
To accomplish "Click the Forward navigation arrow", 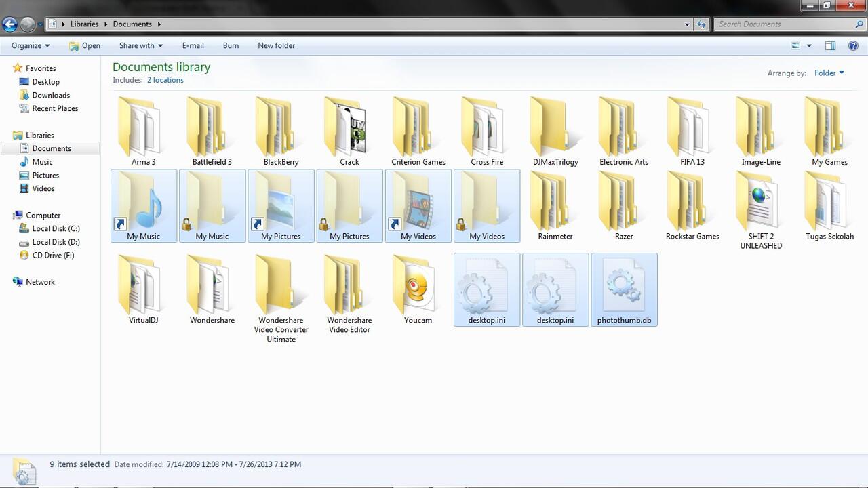I will coord(27,24).
